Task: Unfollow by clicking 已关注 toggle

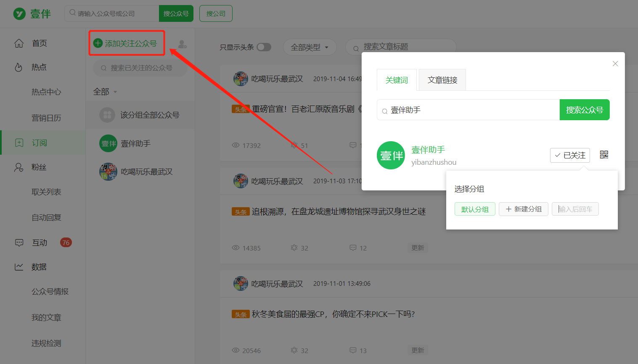Action: 570,155
